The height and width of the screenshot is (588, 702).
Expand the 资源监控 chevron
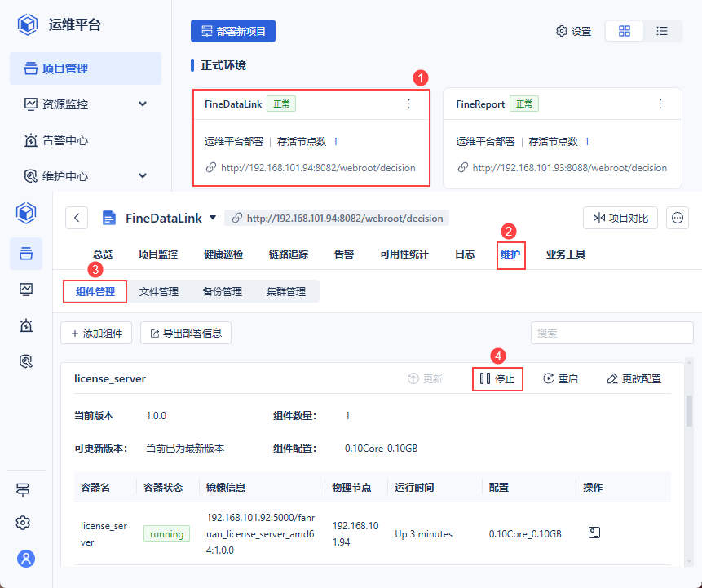143,104
